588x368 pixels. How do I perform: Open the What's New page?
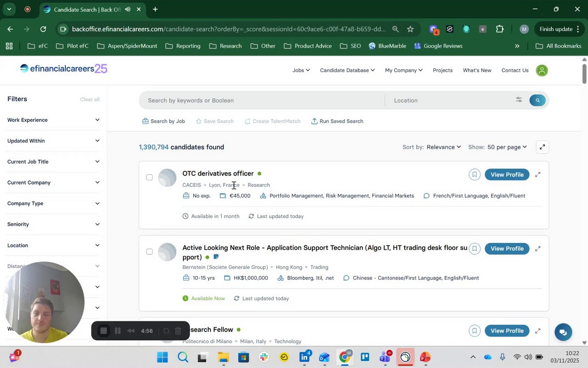click(477, 70)
